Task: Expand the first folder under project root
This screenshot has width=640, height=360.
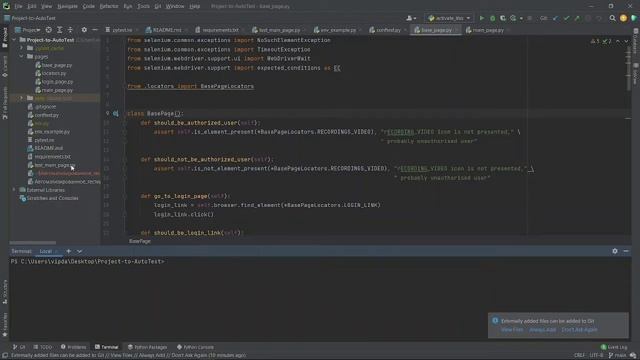Action: [x=22, y=48]
